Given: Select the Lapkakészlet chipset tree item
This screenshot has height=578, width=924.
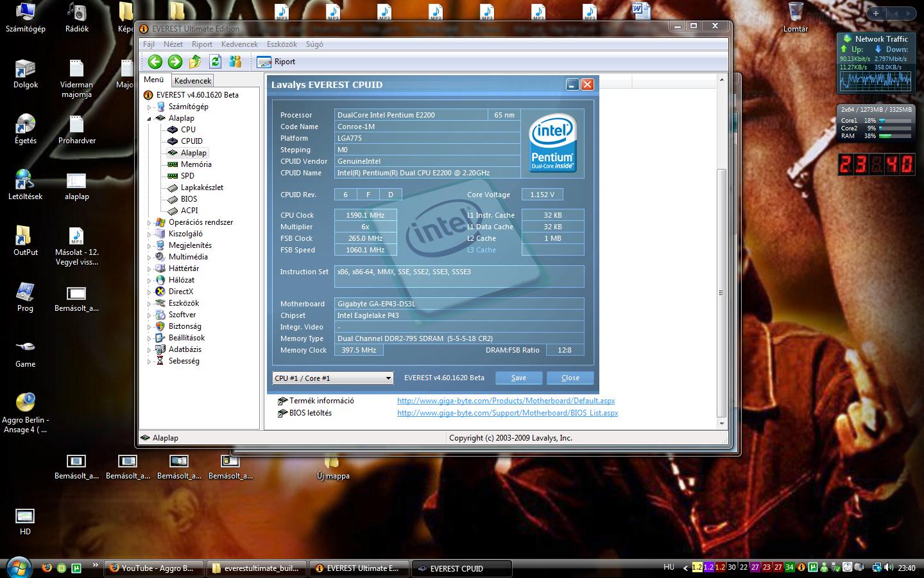Looking at the screenshot, I should point(202,188).
